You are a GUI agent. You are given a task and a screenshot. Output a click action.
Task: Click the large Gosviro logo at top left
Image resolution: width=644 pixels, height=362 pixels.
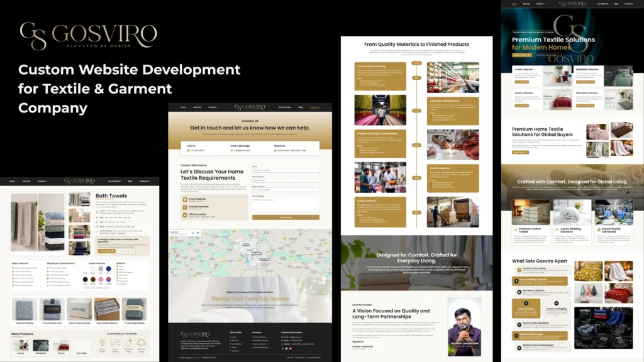click(88, 36)
